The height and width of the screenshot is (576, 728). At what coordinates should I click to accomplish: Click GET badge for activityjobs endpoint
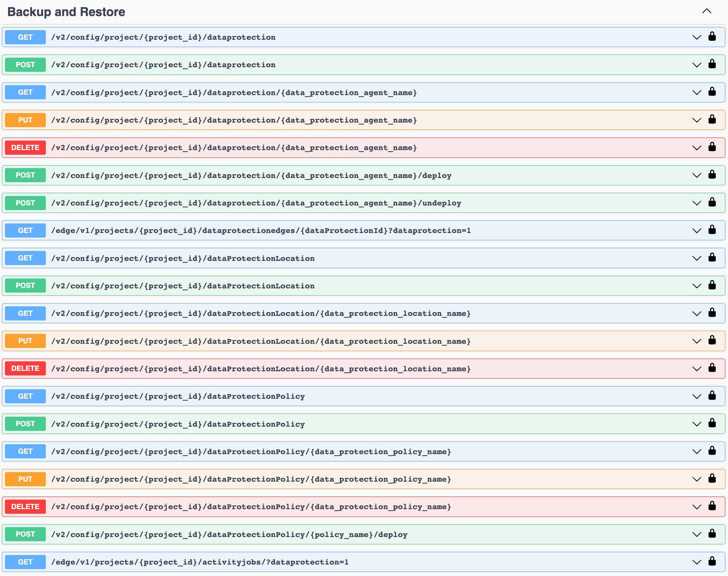pos(25,562)
